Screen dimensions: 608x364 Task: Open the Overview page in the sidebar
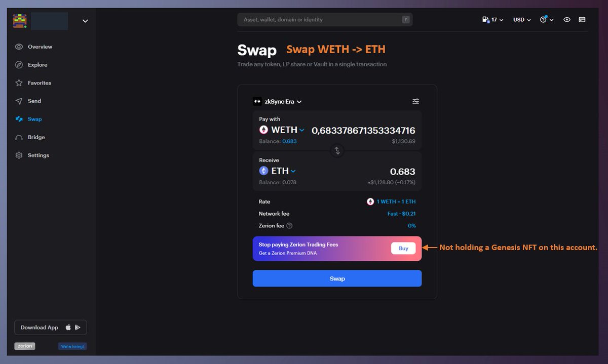tap(34, 47)
